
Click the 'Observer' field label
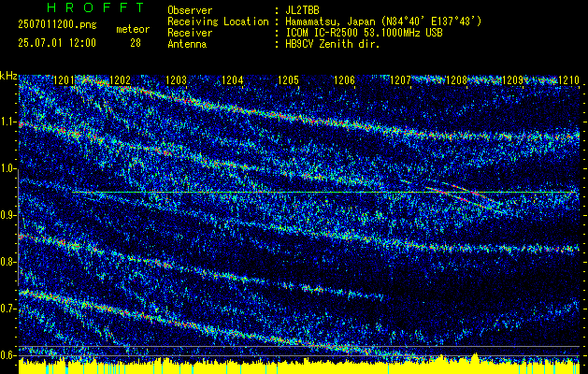click(x=190, y=10)
